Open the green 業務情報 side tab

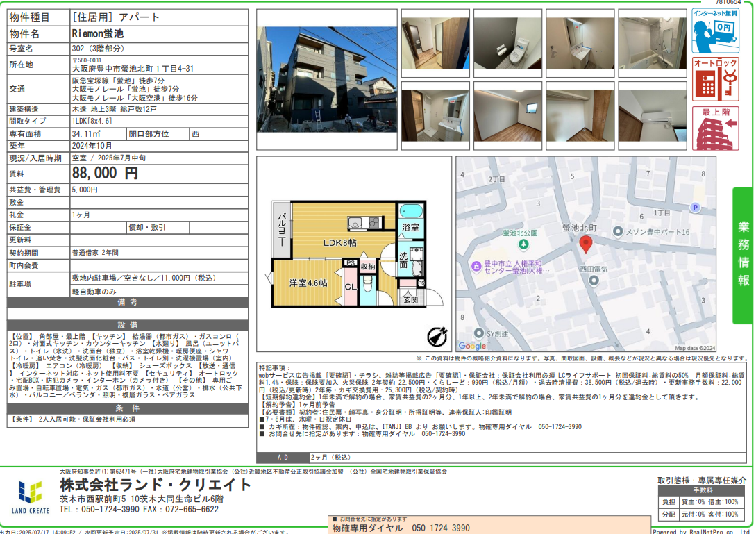click(x=743, y=255)
